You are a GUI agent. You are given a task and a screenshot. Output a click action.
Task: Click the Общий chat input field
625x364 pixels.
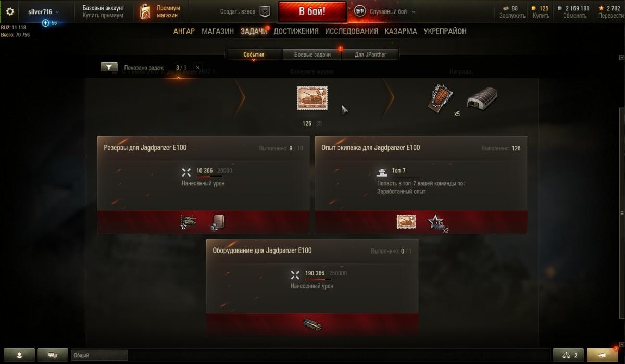pos(99,355)
